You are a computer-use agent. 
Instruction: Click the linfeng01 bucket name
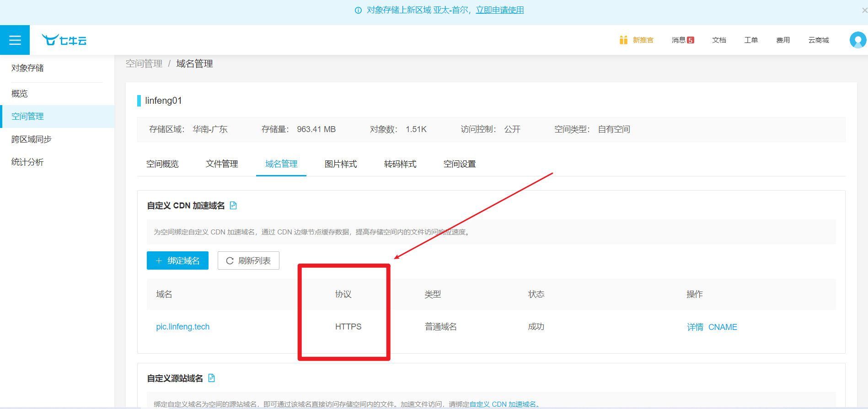163,101
